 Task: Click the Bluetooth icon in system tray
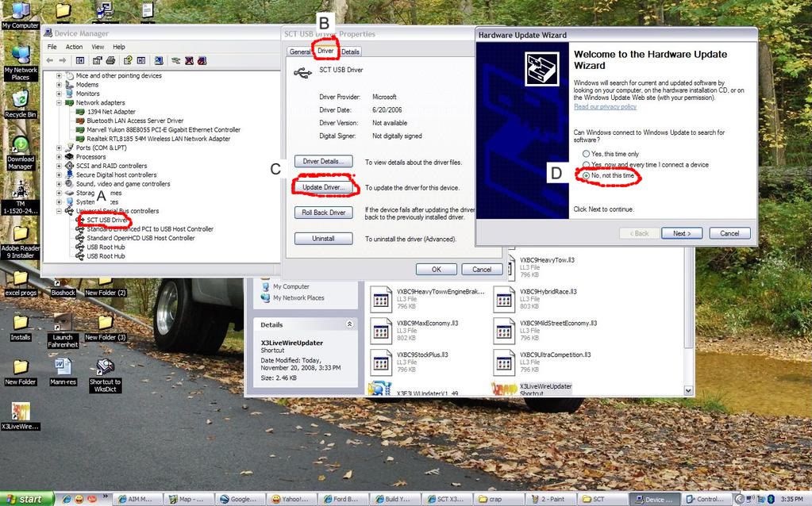771,499
